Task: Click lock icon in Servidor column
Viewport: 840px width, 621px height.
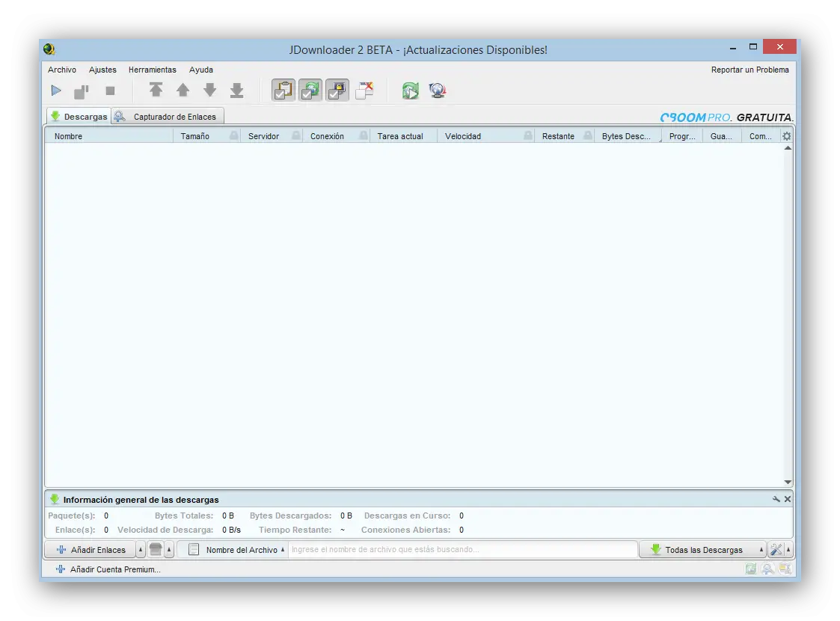Action: [x=296, y=135]
